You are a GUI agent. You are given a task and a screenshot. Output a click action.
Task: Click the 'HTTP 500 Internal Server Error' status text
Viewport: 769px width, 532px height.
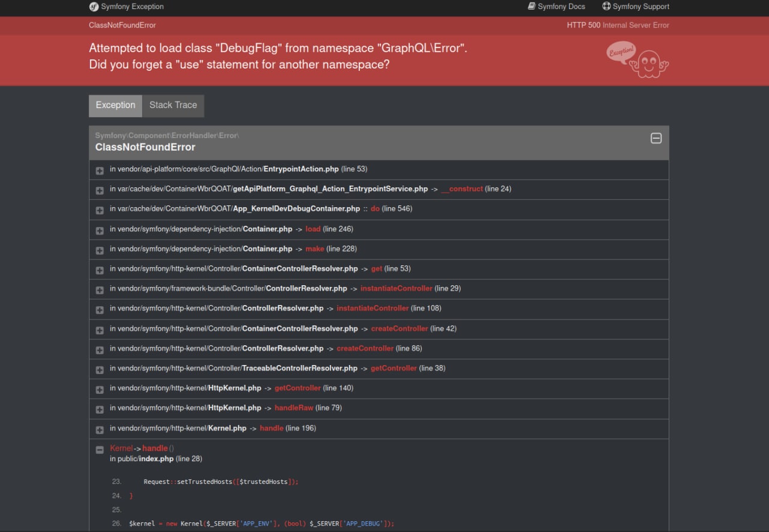(x=618, y=25)
